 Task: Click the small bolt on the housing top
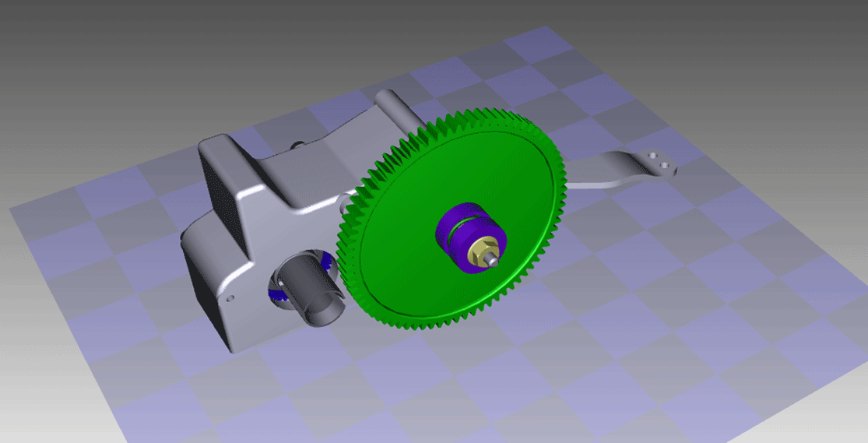(298, 144)
